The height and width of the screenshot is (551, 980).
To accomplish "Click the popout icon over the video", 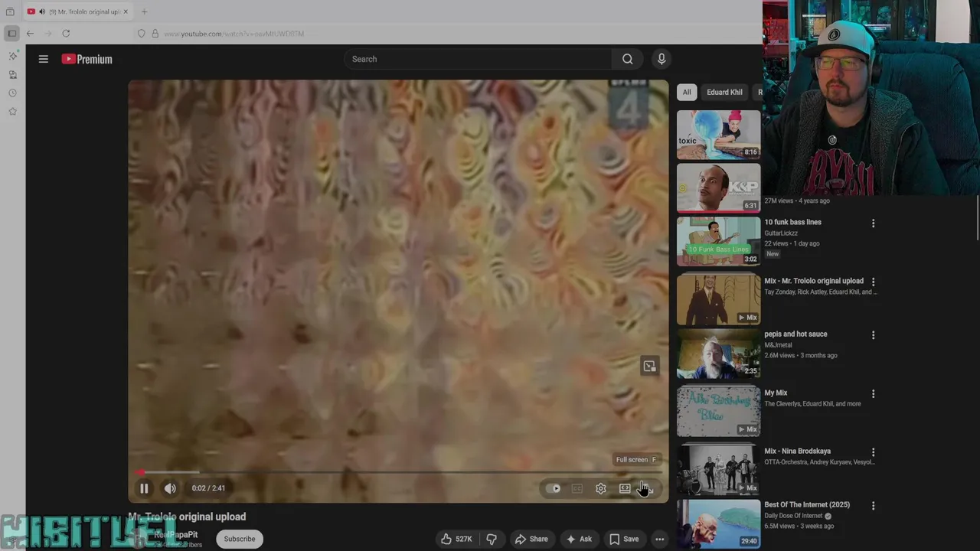I will [649, 366].
